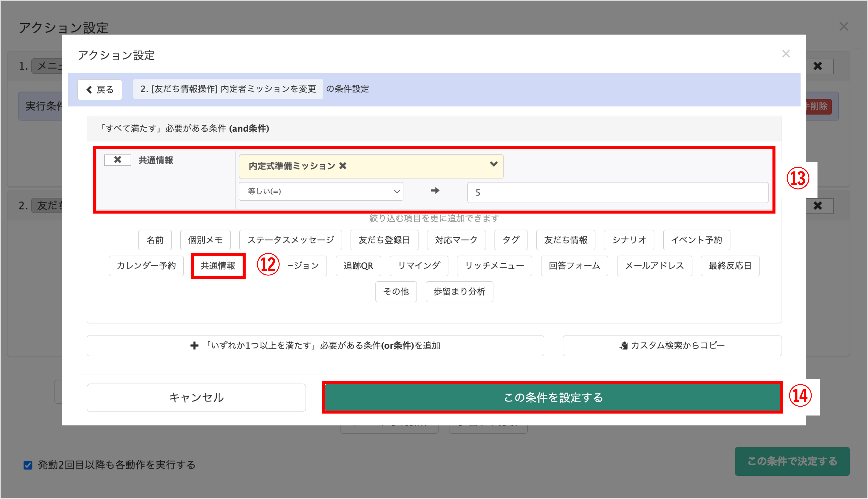Add a 追跡QR filter condition
Image resolution: width=868 pixels, height=499 pixels.
pos(358,266)
